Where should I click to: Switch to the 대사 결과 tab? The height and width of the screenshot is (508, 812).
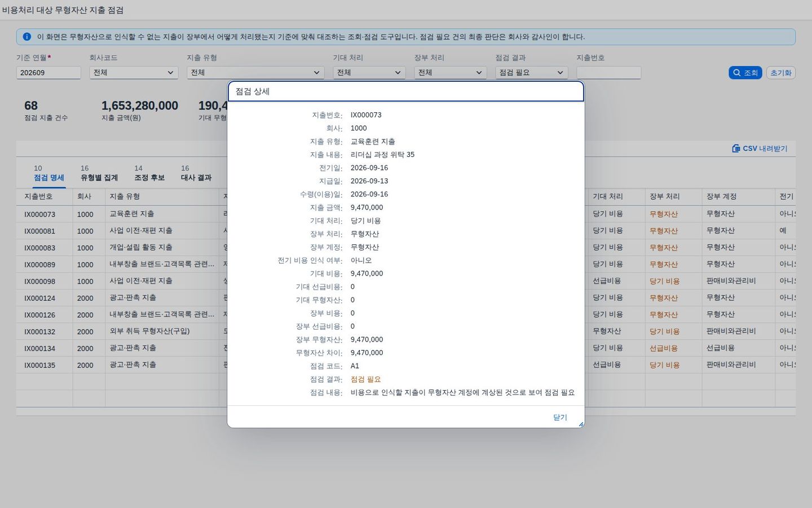196,173
